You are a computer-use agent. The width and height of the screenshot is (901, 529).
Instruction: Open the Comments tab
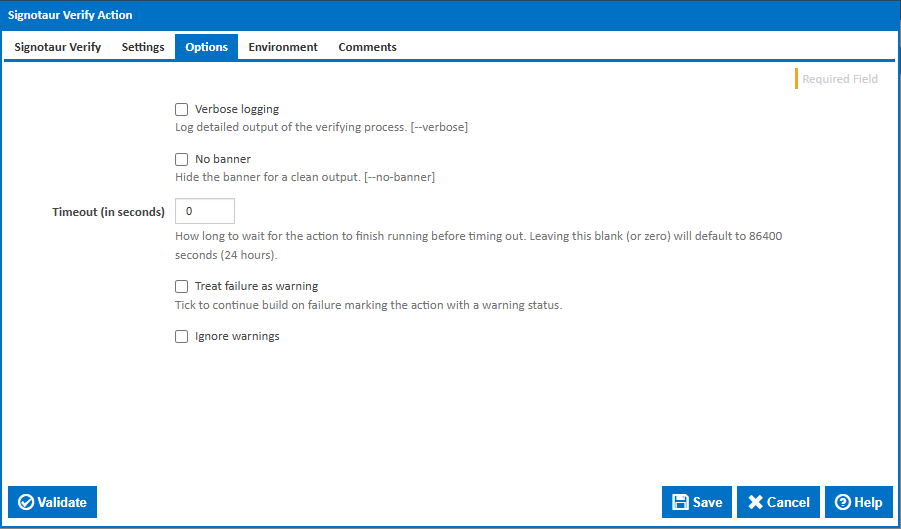367,47
